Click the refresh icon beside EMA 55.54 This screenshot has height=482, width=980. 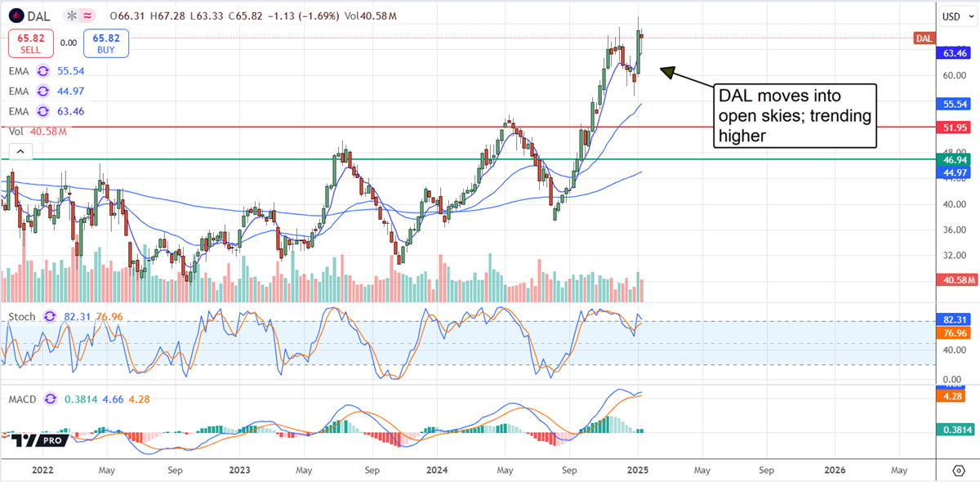click(x=42, y=71)
